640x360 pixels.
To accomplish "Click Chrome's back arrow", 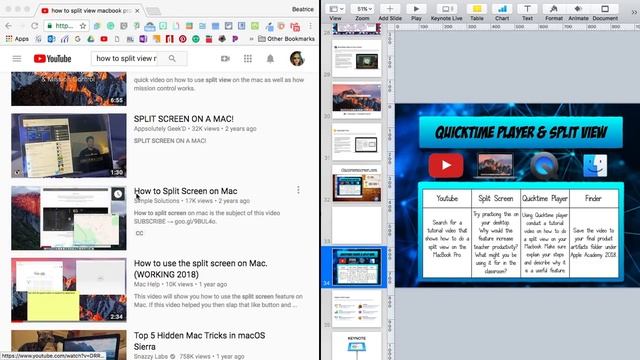I will [8, 26].
